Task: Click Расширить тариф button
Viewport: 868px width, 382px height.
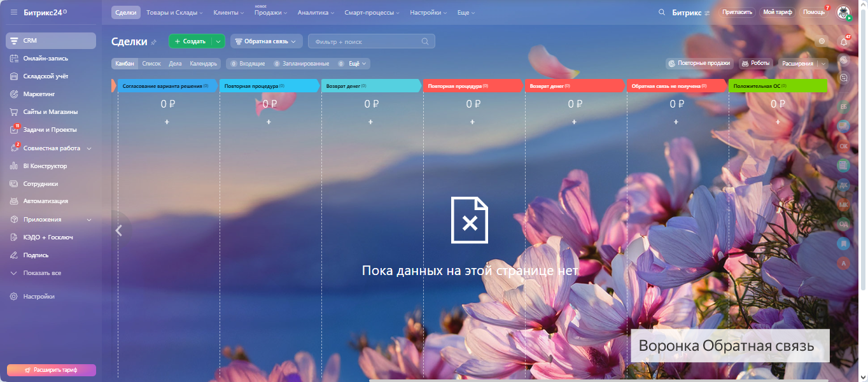Action: 52,370
